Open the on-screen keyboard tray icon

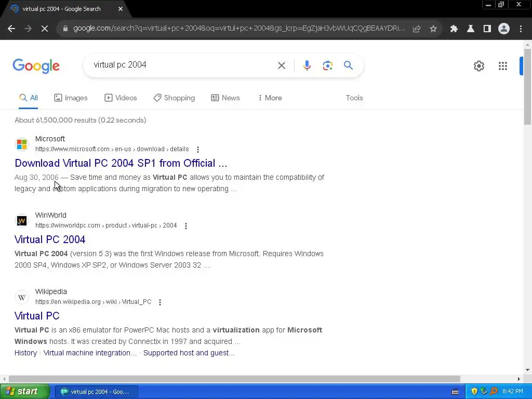(455, 392)
